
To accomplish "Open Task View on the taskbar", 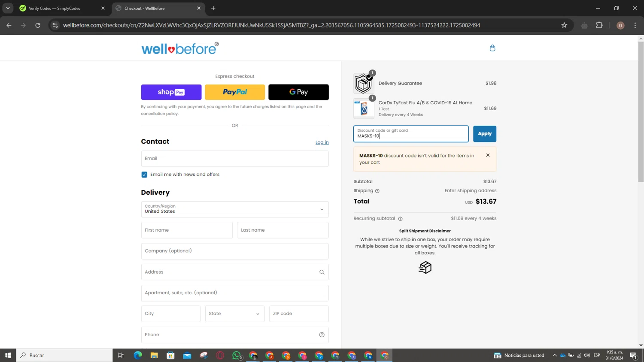I will coord(121,355).
